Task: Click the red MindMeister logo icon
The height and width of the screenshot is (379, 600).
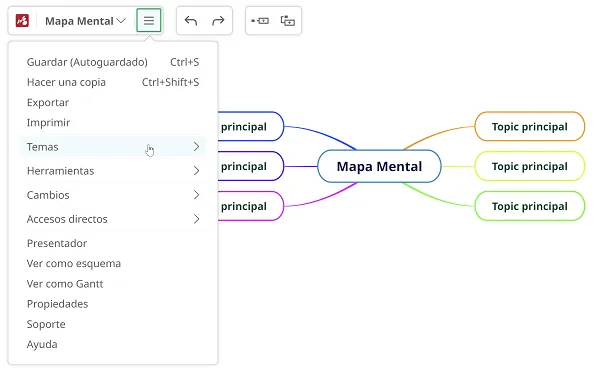Action: coord(22,21)
